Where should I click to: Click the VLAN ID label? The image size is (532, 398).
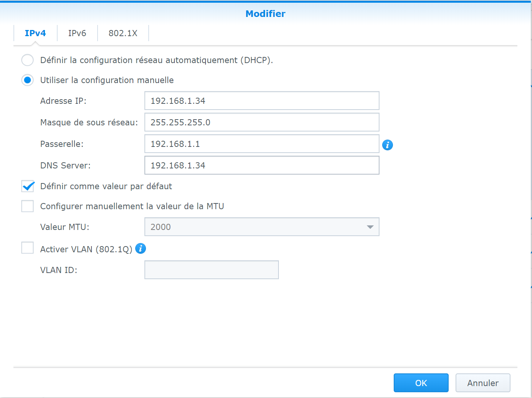(59, 270)
